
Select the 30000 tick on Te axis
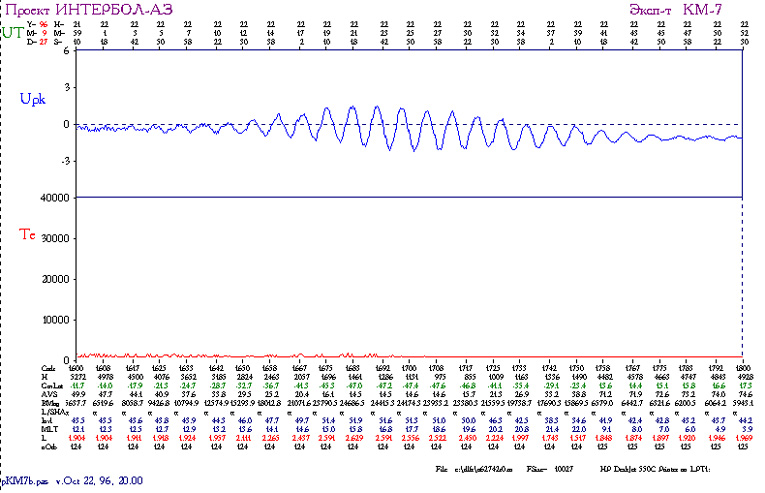(x=53, y=238)
